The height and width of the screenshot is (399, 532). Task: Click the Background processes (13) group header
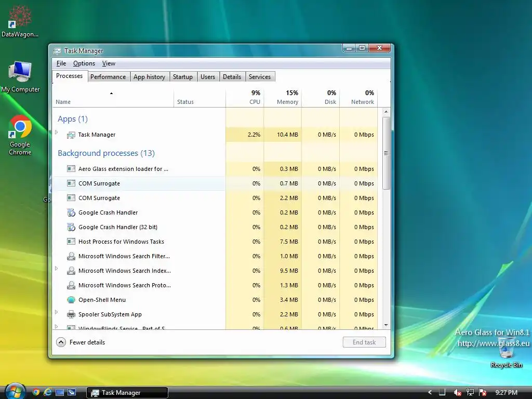coord(106,153)
